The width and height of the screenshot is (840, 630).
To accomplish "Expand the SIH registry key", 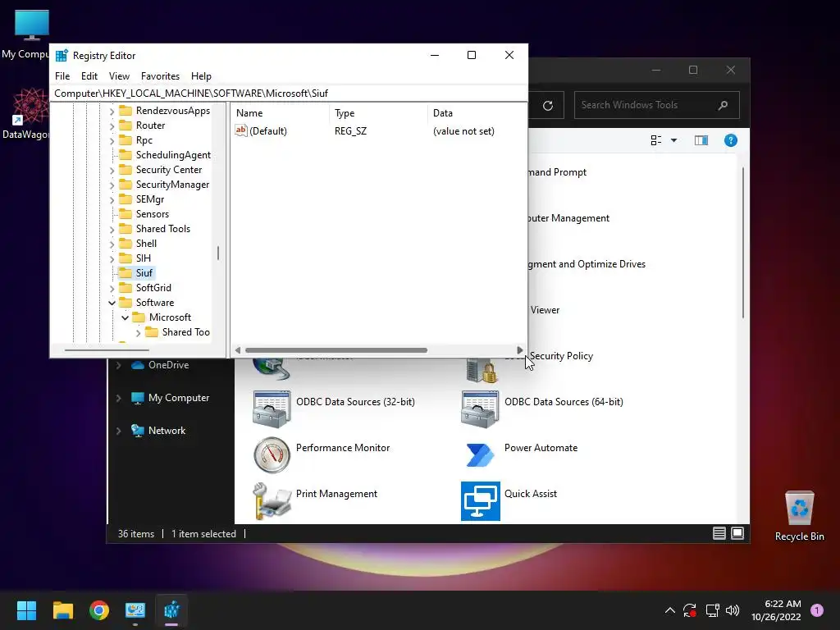I will click(112, 258).
